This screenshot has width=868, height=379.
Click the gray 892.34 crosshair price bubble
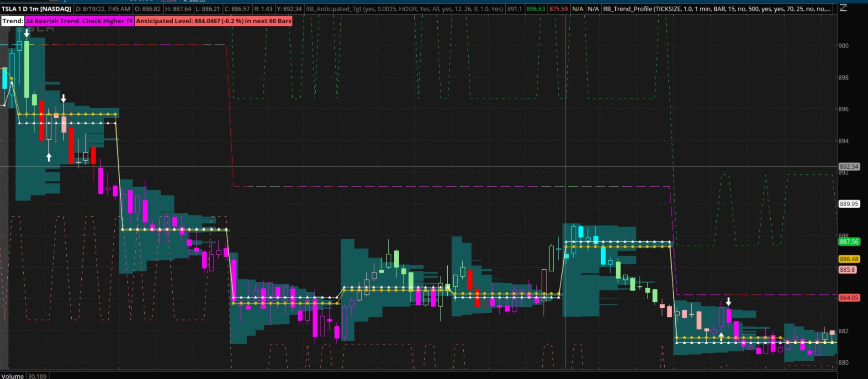pyautogui.click(x=849, y=167)
